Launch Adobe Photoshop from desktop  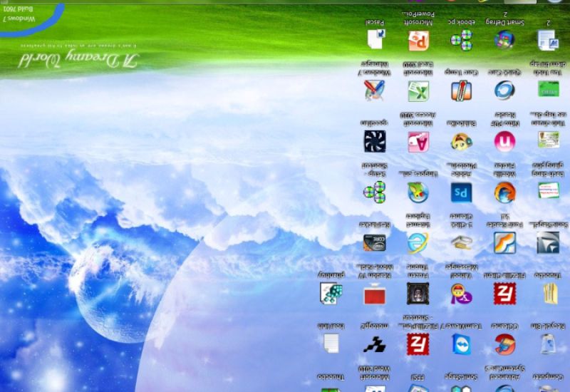click(x=461, y=192)
